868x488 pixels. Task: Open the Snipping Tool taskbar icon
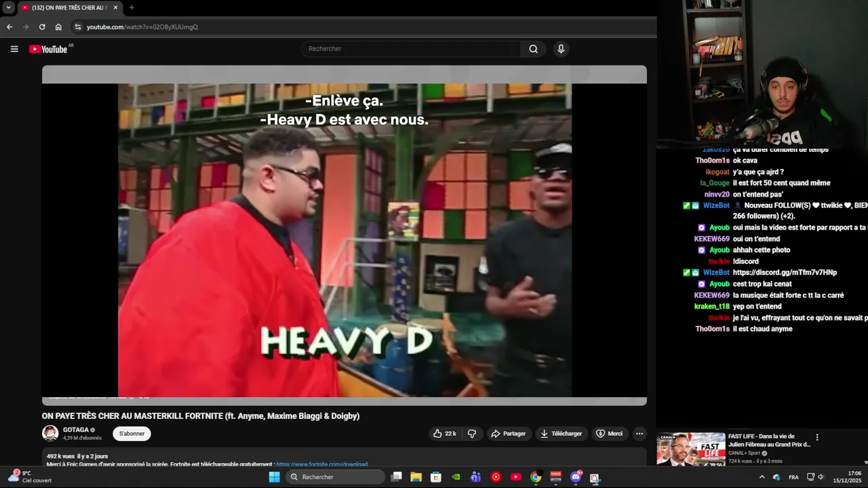[x=595, y=477]
